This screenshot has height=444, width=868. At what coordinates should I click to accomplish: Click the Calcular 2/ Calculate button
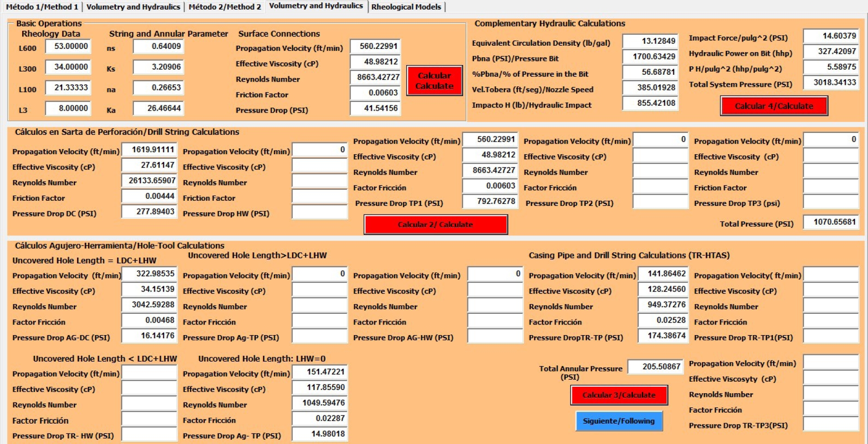coord(435,225)
